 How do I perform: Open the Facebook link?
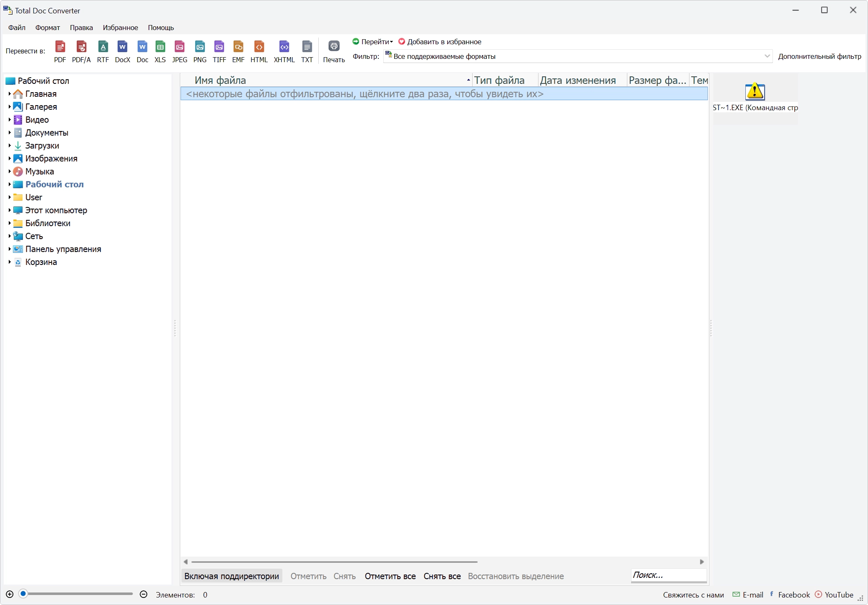click(x=790, y=595)
